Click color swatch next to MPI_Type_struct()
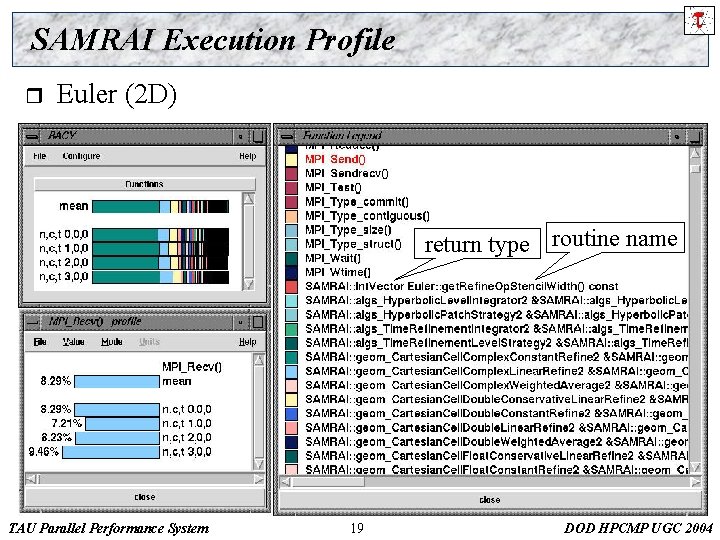Viewport: 720px width, 540px height. coord(291,244)
